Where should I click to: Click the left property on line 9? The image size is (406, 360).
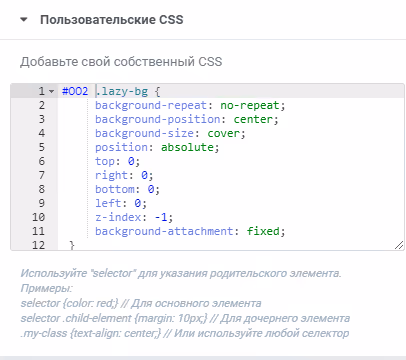tap(108, 203)
